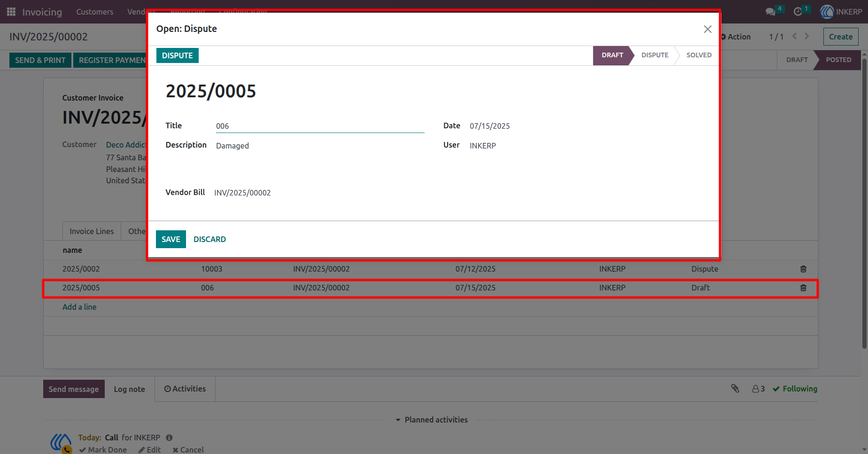
Task: Click the info icon beside Call for INKERP
Action: 169,438
